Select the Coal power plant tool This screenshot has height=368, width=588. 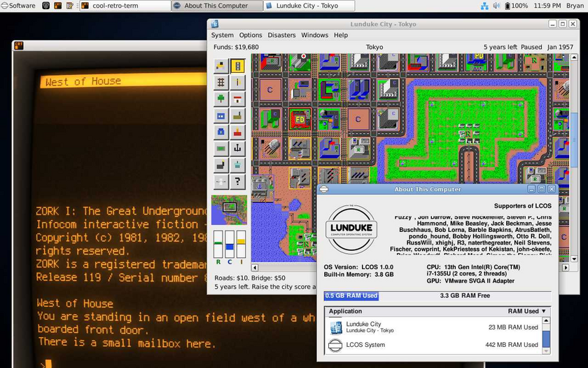point(221,165)
